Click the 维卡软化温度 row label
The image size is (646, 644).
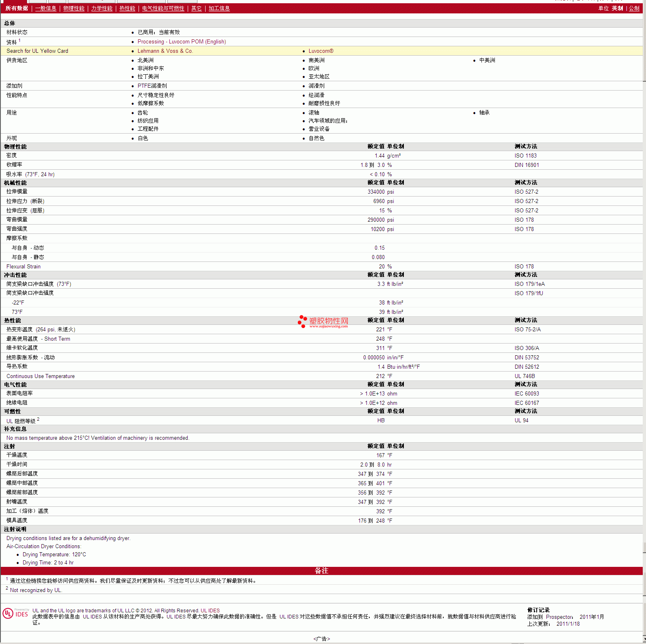click(22, 348)
